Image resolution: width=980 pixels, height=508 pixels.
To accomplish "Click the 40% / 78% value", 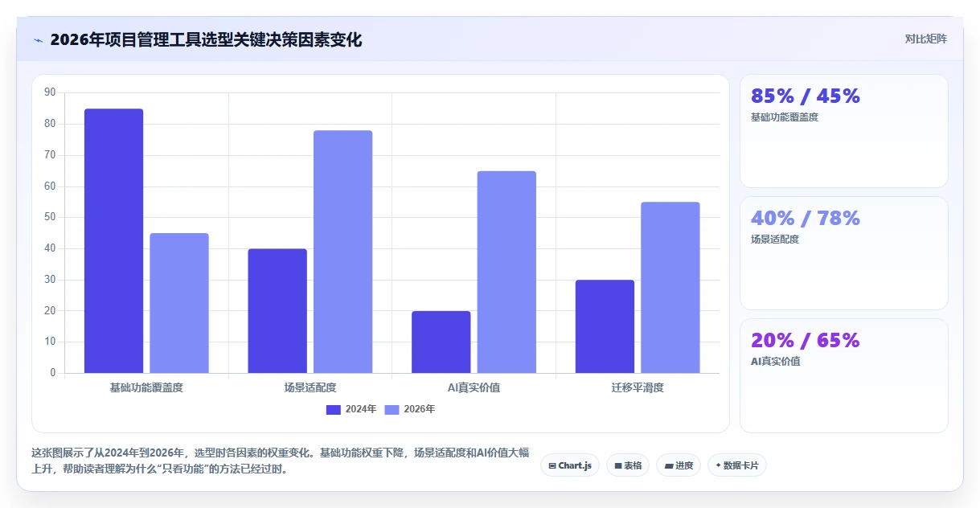I will coord(806,219).
